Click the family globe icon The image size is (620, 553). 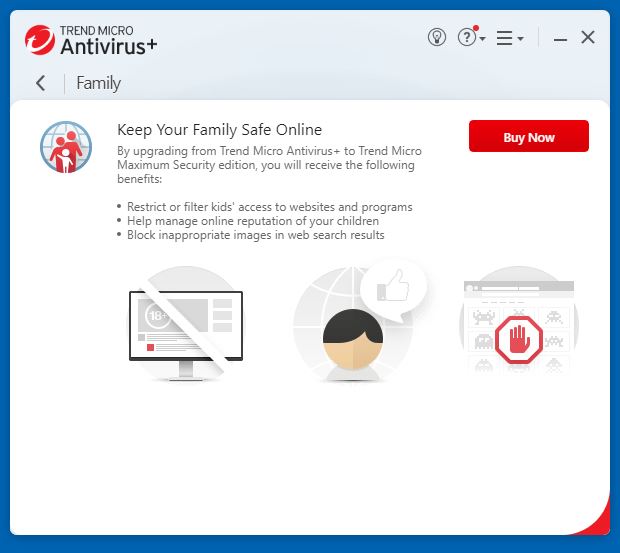(x=66, y=147)
